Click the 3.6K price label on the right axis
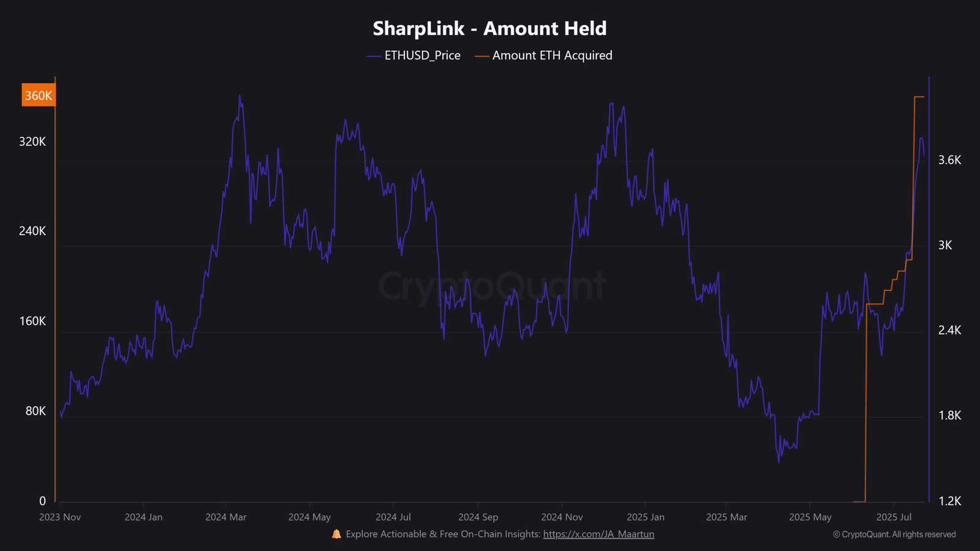The image size is (980, 551). [949, 160]
